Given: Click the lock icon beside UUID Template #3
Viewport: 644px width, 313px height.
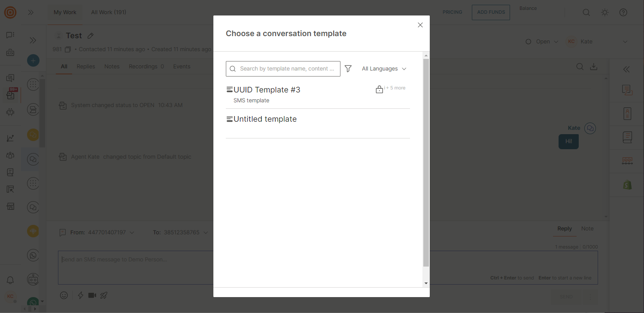Looking at the screenshot, I should tap(379, 89).
